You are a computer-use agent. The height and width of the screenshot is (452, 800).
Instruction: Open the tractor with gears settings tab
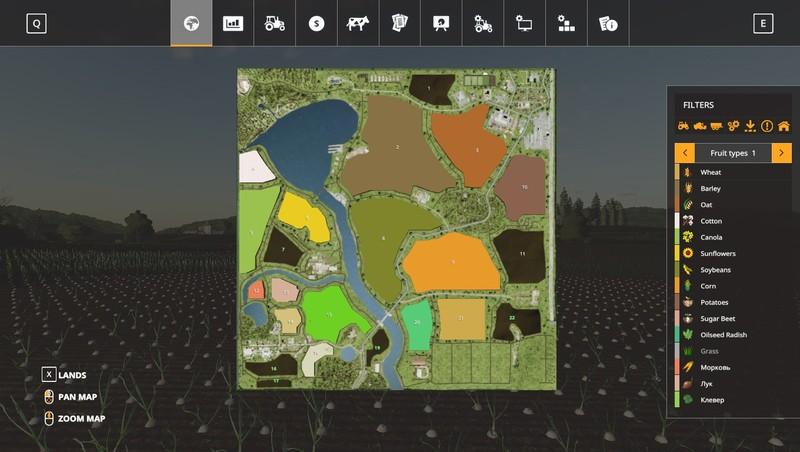pyautogui.click(x=483, y=23)
